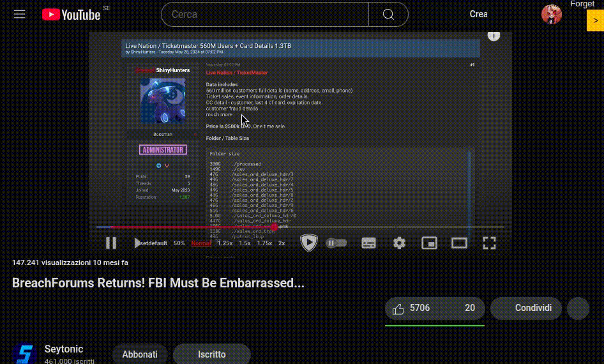Switch to theater mode
The image size is (604, 364).
tap(459, 243)
